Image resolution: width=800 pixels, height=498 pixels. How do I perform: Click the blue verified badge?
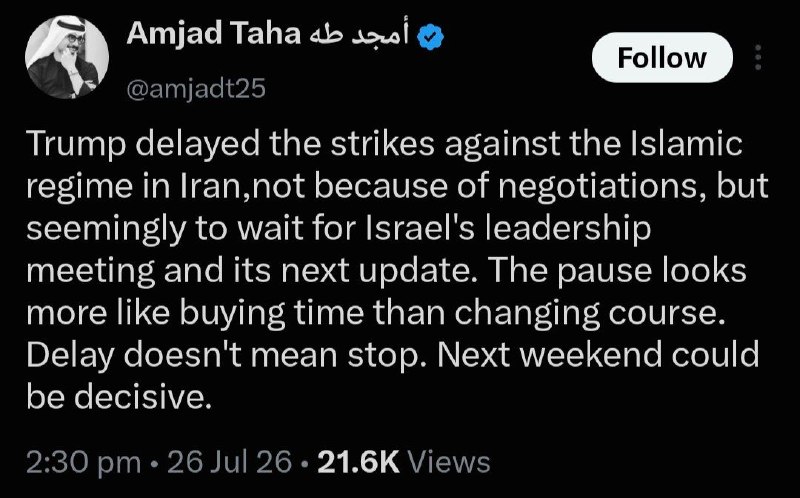431,37
